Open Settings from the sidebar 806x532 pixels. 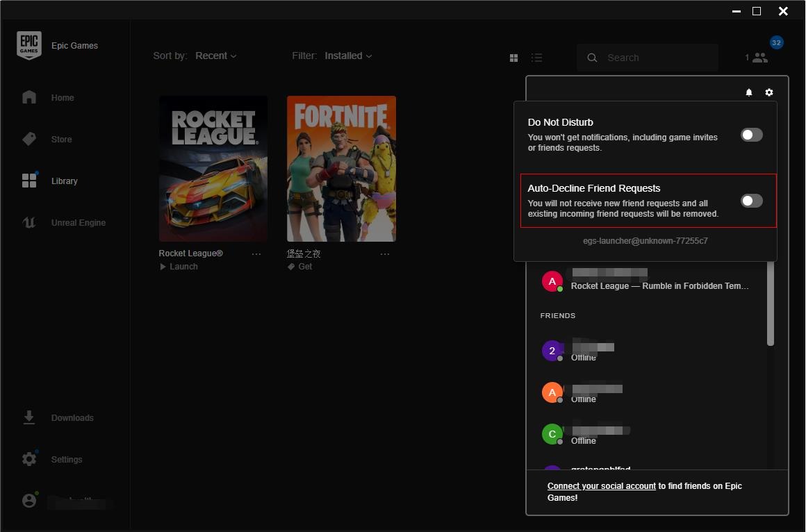click(66, 459)
